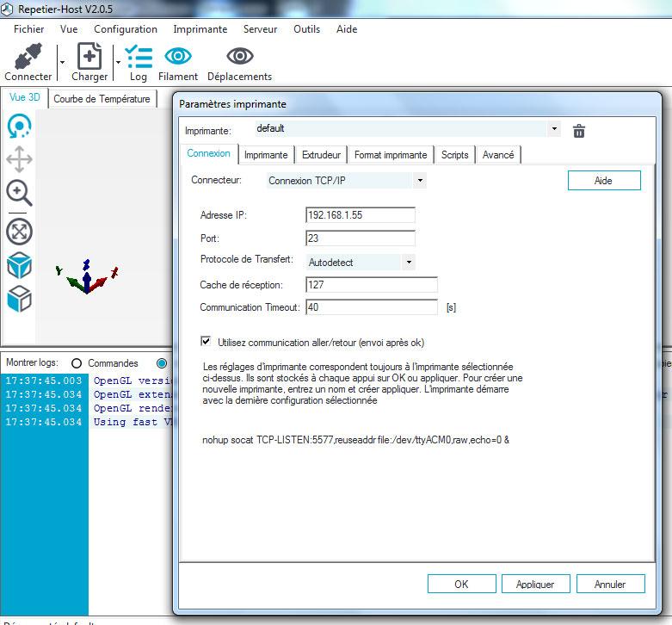
Task: Select the Extrudeur tab
Action: coord(321,155)
